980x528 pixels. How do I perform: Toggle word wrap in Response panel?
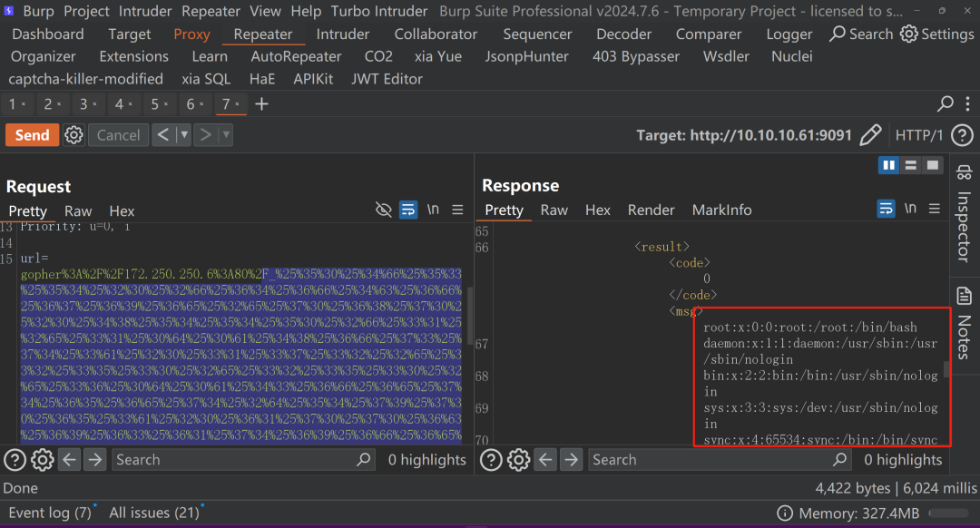click(886, 209)
